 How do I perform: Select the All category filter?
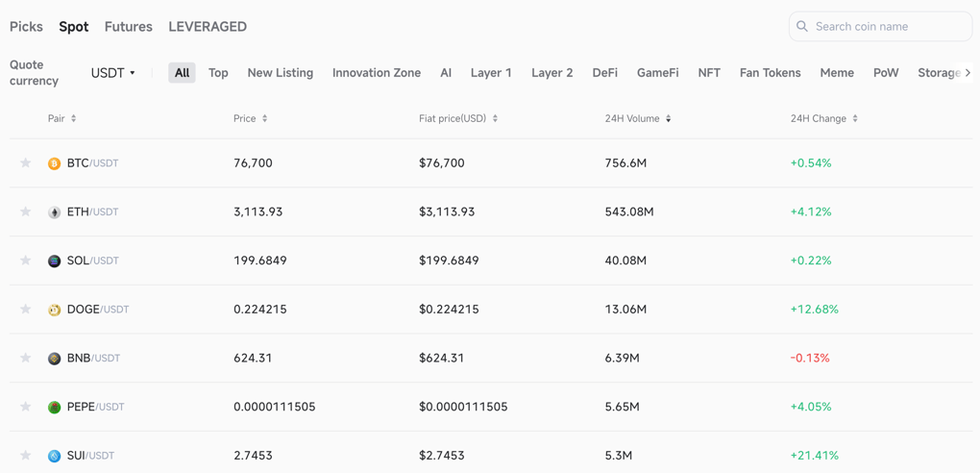point(182,72)
